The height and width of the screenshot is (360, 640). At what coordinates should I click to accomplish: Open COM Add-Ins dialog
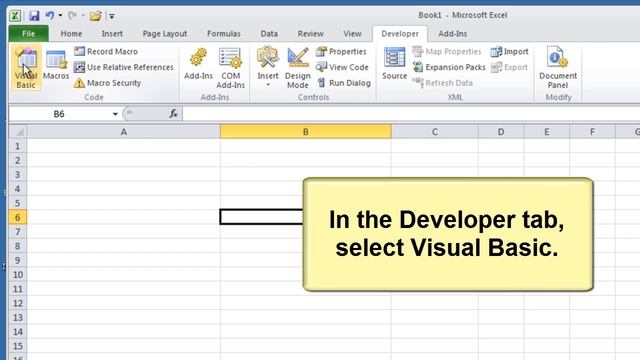coord(230,68)
